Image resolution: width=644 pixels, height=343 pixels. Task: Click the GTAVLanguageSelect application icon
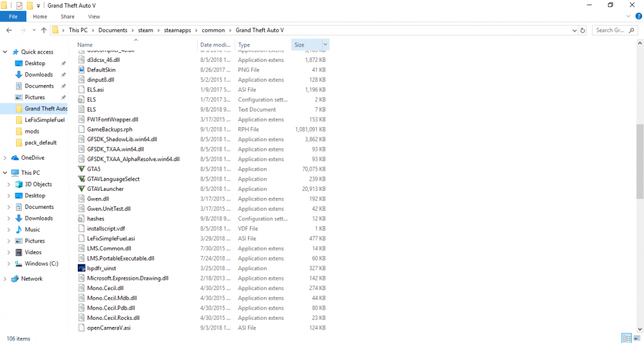(x=81, y=179)
